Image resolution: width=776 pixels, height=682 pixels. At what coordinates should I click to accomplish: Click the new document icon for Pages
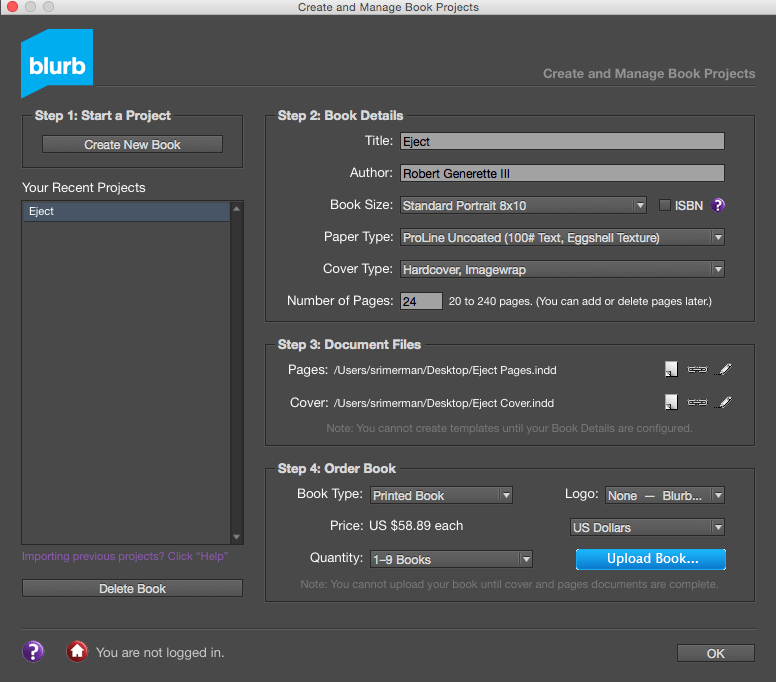click(x=671, y=369)
